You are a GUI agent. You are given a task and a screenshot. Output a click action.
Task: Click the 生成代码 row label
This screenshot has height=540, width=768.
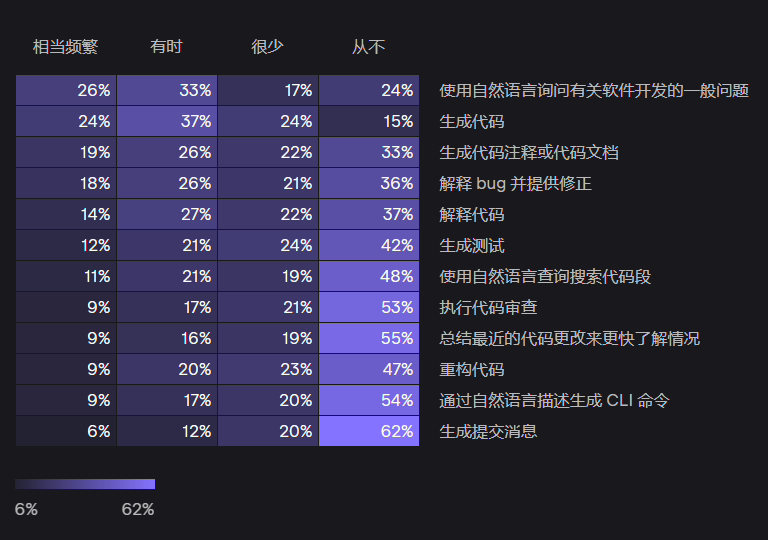(472, 122)
